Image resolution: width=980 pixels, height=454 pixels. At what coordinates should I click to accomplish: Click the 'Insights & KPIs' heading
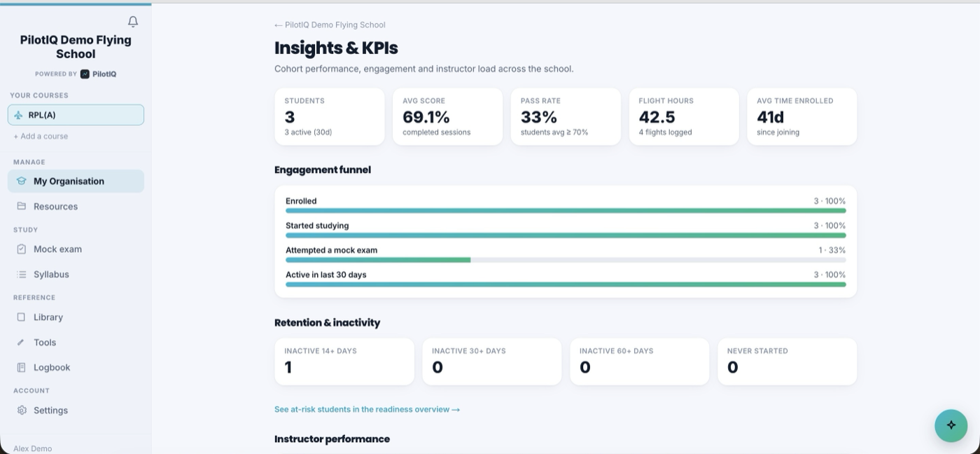point(336,48)
